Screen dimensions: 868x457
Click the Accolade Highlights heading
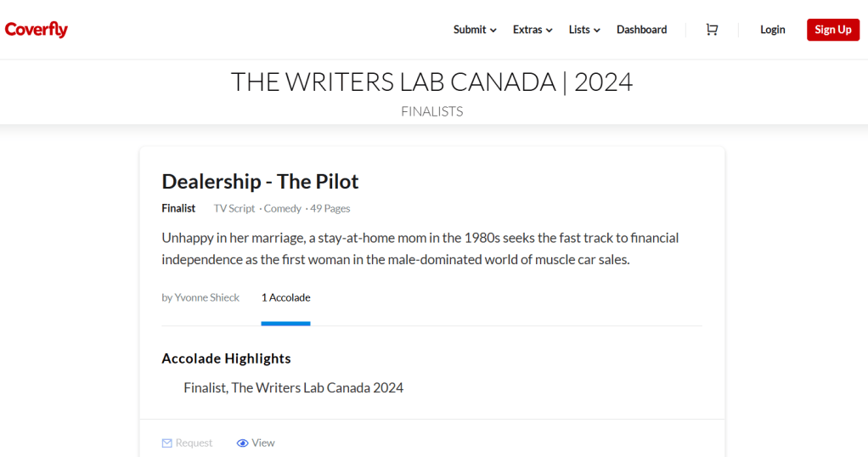coord(226,358)
